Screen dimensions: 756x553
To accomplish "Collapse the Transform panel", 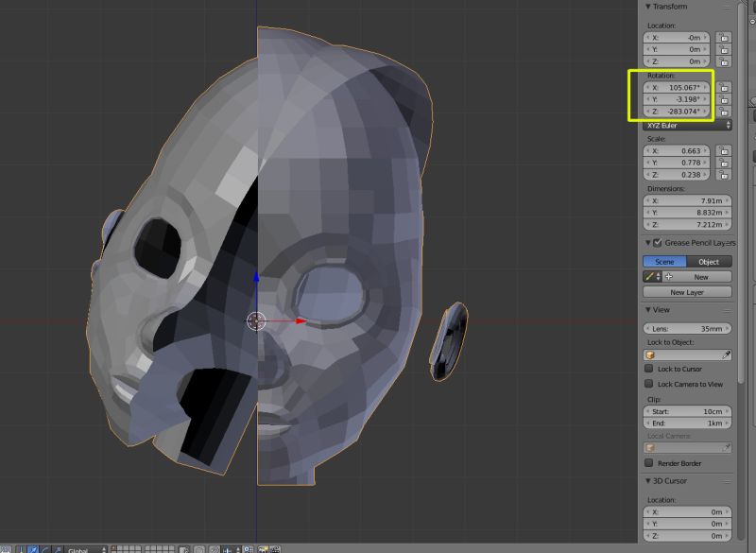I will click(x=648, y=7).
